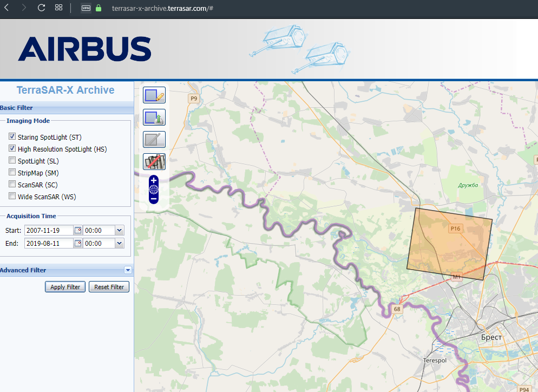This screenshot has width=538, height=392.
Task: Toggle High Resolution SpotLight (HS) checkbox
Action: point(12,148)
